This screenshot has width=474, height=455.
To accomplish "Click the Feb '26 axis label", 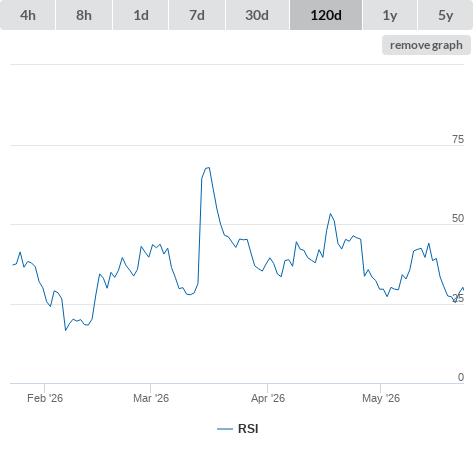I will click(x=45, y=398).
